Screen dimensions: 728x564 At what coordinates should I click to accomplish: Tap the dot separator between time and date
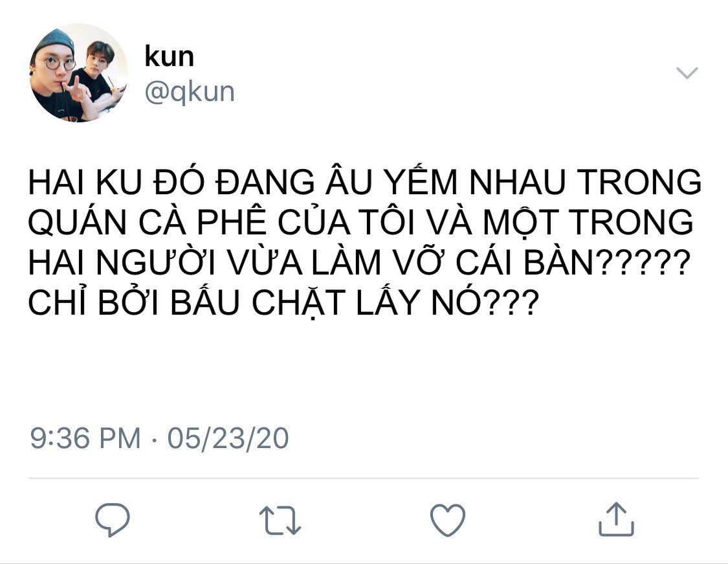click(153, 439)
